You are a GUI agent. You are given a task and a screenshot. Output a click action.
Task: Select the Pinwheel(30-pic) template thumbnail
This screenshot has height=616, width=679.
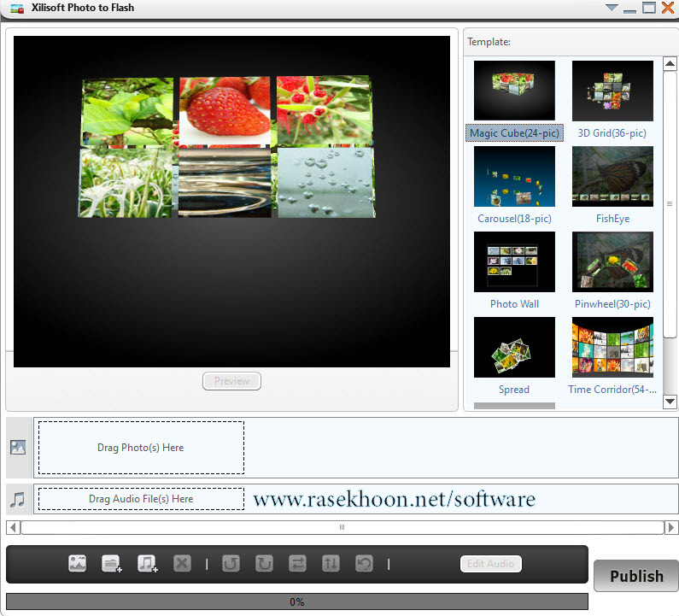point(612,261)
